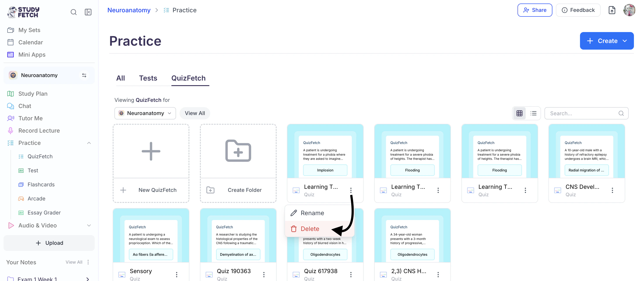Click the Feedback button
This screenshot has width=644, height=281.
[578, 10]
